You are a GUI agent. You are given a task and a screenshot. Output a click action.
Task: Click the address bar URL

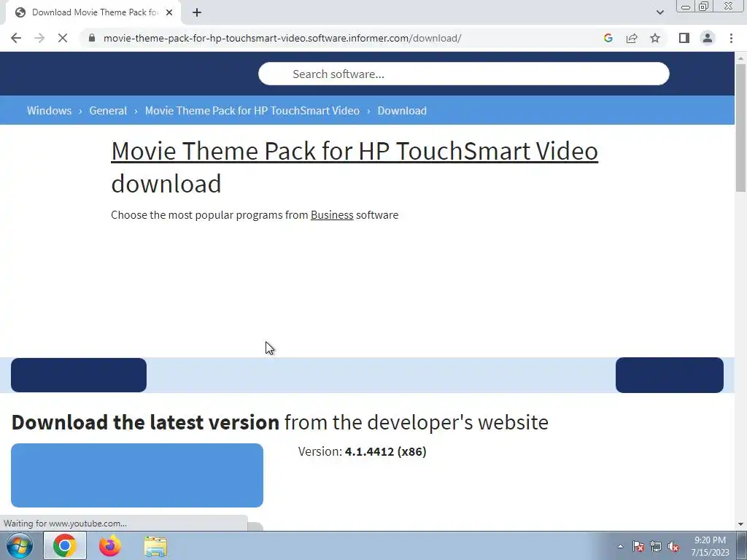pyautogui.click(x=282, y=38)
